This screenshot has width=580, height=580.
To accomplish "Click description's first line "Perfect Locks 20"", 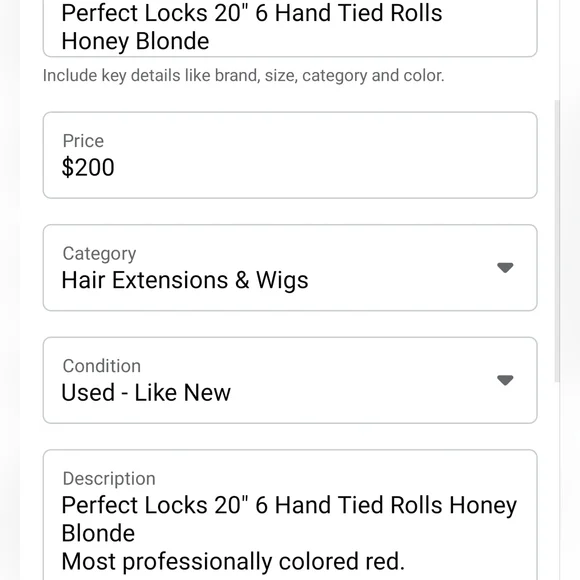I will (x=289, y=505).
